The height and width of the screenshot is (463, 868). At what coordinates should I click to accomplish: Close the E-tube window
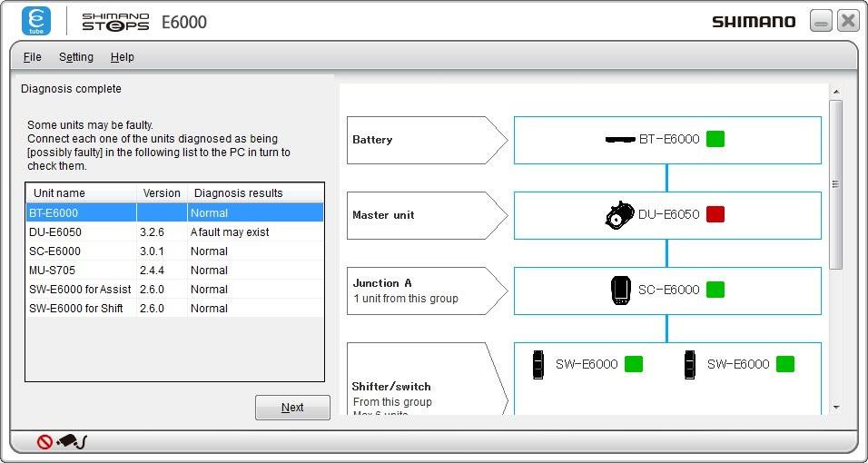[848, 22]
